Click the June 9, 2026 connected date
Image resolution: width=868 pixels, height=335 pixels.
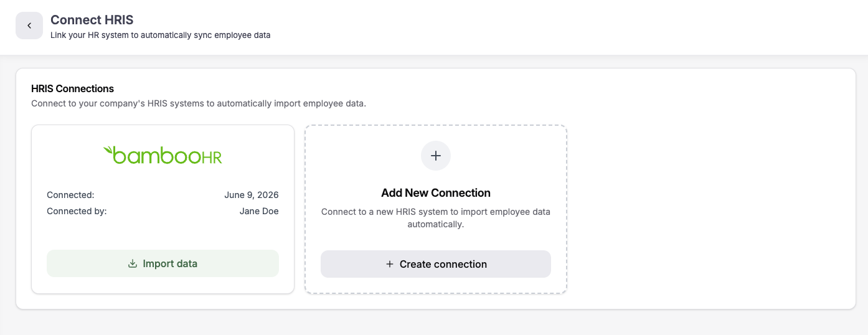[x=252, y=195]
